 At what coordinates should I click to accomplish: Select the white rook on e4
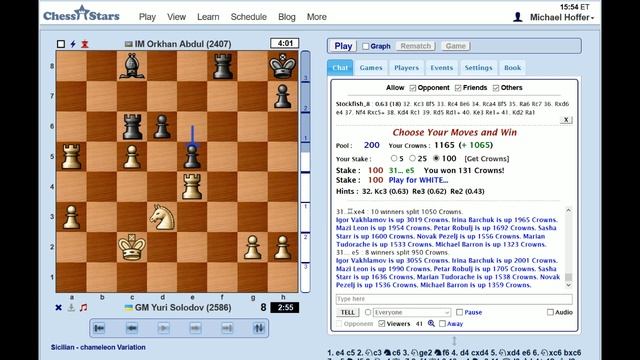192,187
